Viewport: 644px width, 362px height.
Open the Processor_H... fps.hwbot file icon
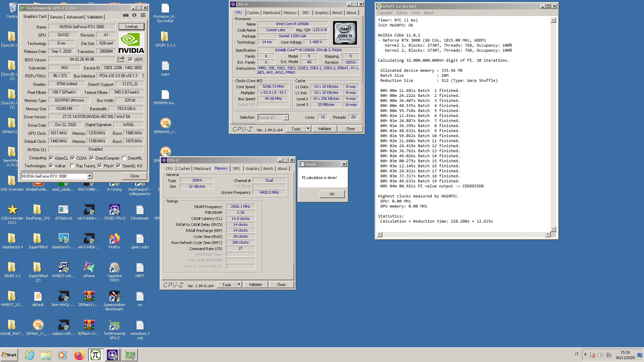click(x=165, y=13)
